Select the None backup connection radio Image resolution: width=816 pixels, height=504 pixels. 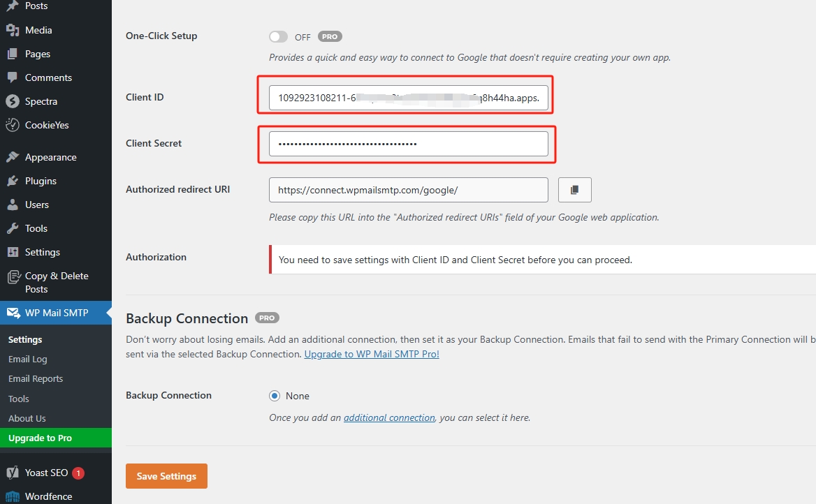pyautogui.click(x=275, y=396)
